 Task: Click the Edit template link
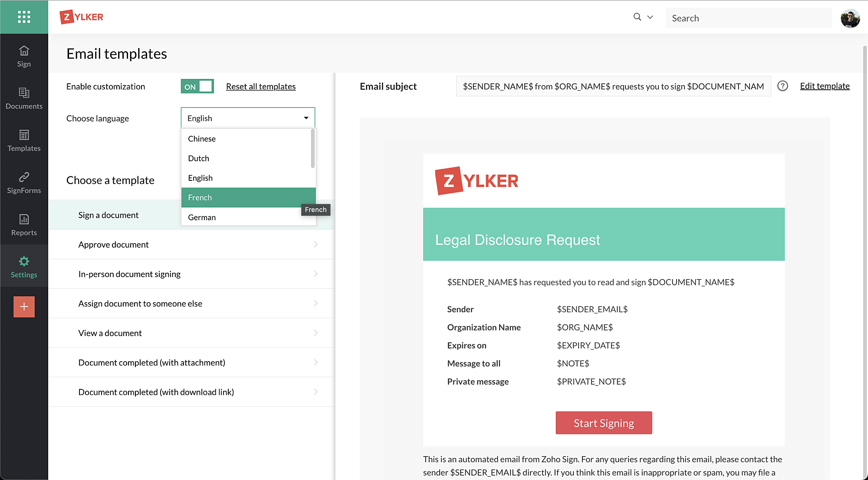click(825, 86)
